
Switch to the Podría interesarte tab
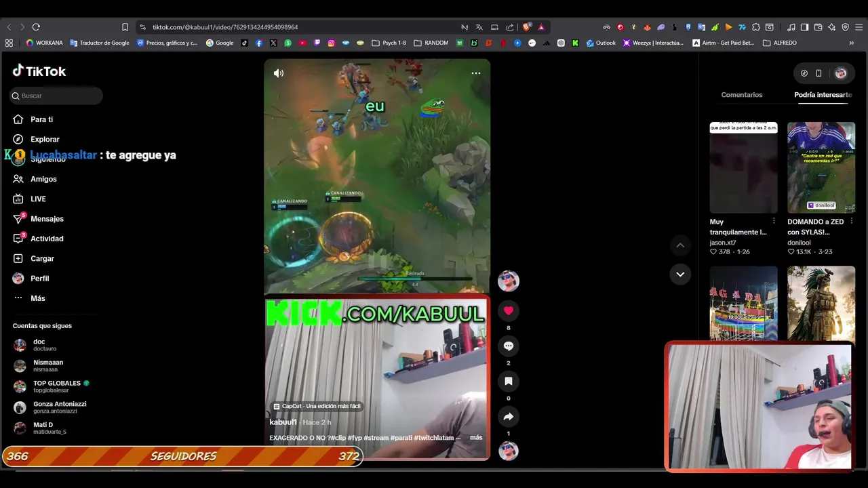(823, 95)
